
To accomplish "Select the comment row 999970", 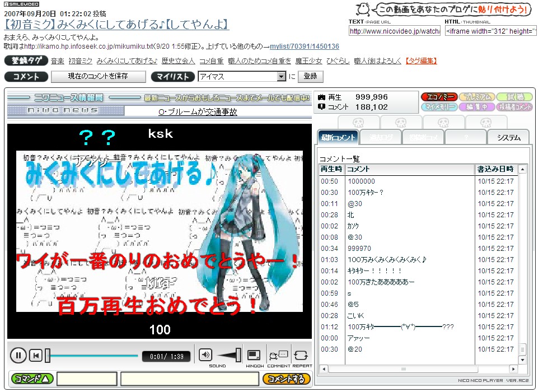I will point(418,248).
